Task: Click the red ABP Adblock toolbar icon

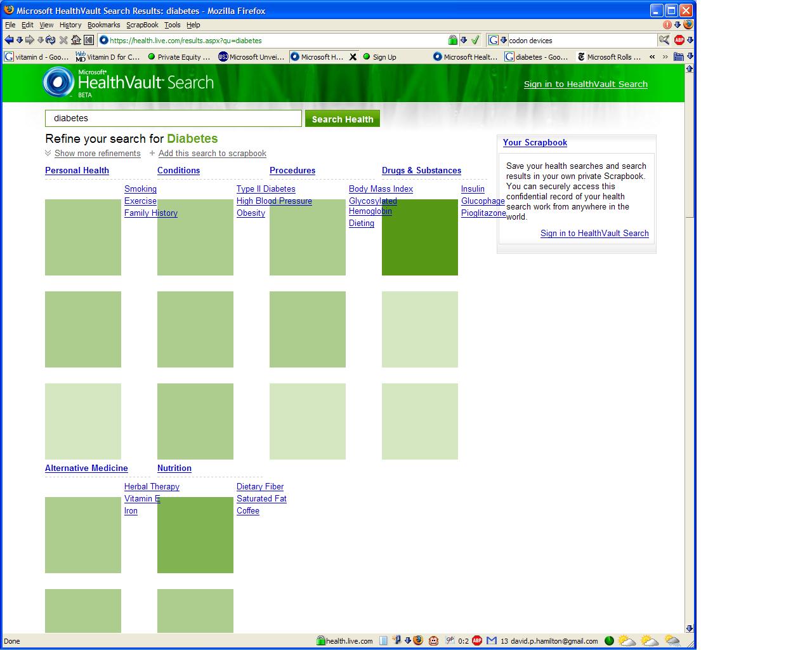Action: (x=679, y=40)
